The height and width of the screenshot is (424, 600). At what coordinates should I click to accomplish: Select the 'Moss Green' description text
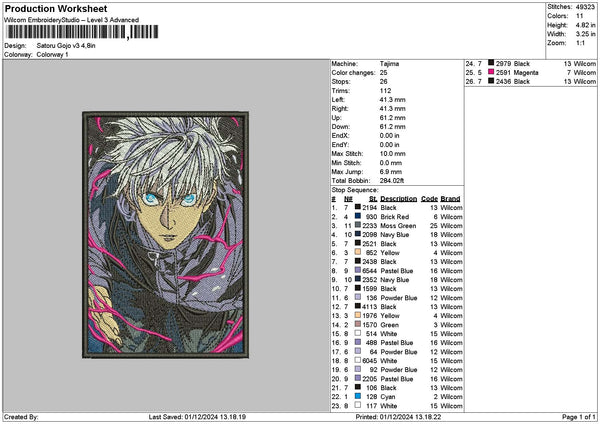398,226
